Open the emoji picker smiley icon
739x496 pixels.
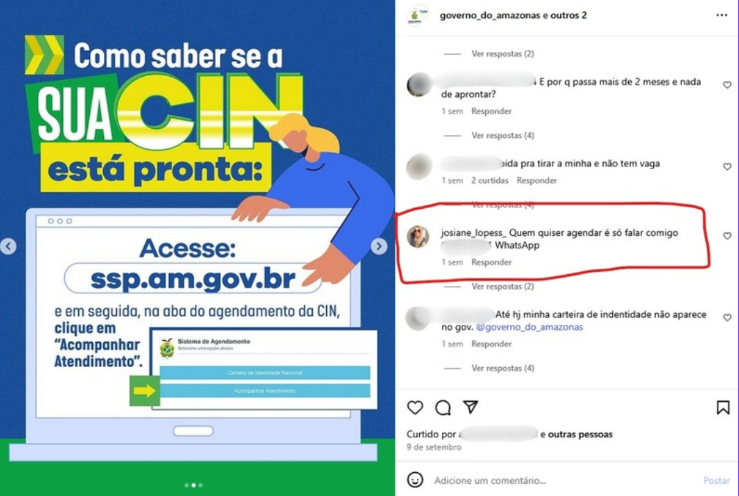[x=415, y=480]
